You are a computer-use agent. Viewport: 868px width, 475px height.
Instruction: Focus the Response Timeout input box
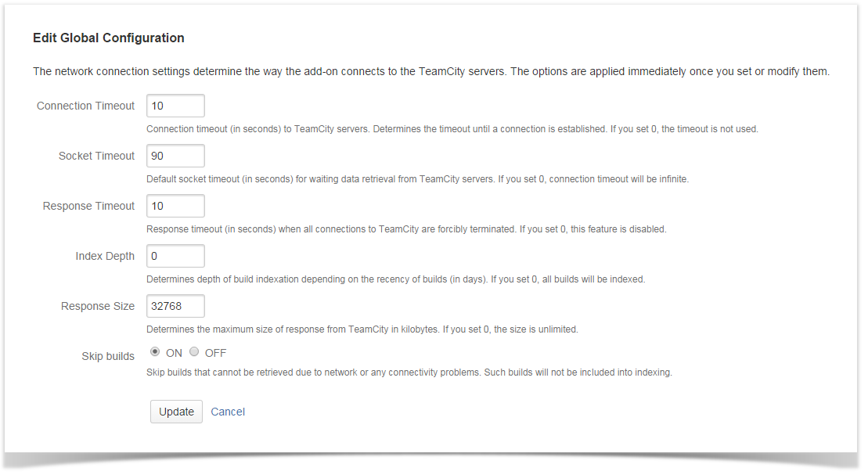click(x=175, y=206)
